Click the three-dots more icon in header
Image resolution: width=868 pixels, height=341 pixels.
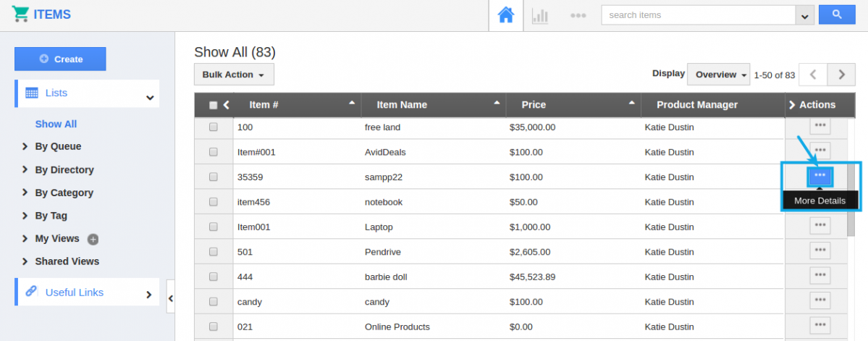tap(578, 15)
